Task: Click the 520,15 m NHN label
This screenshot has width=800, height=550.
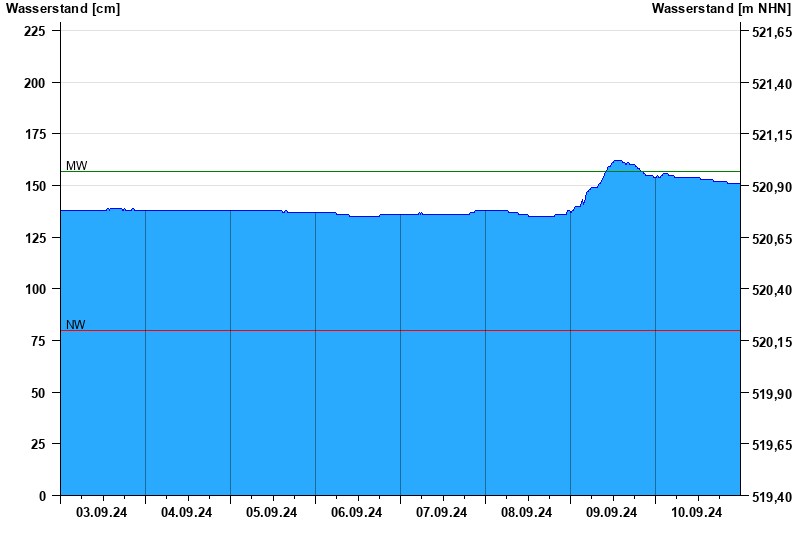Action: coord(772,342)
